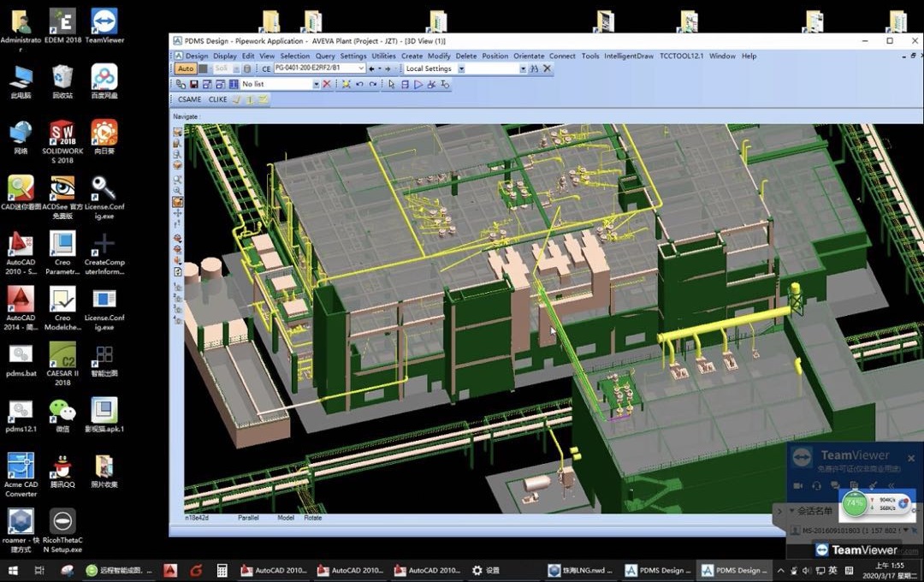Open the EDEM 2018 desktop shortcut
The width and height of the screenshot is (924, 582).
coord(62,26)
